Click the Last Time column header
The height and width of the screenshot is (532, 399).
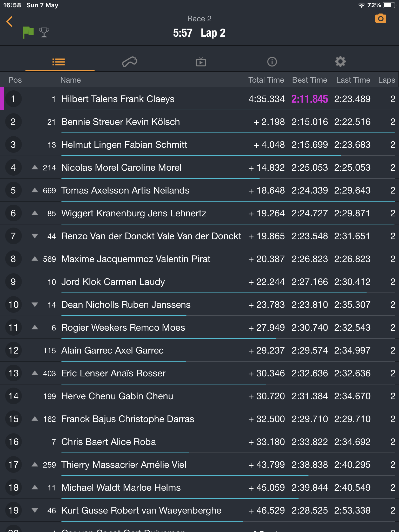[353, 80]
